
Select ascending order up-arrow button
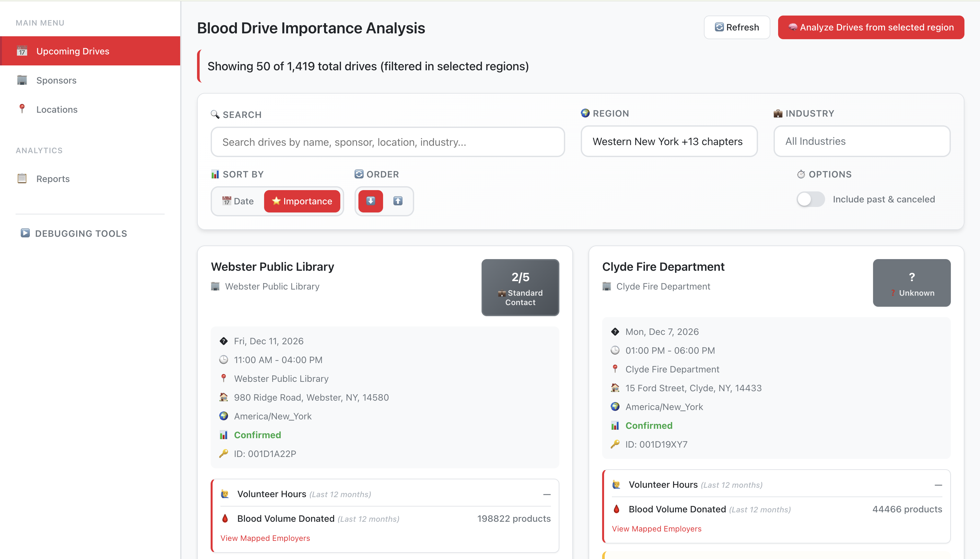pos(398,201)
